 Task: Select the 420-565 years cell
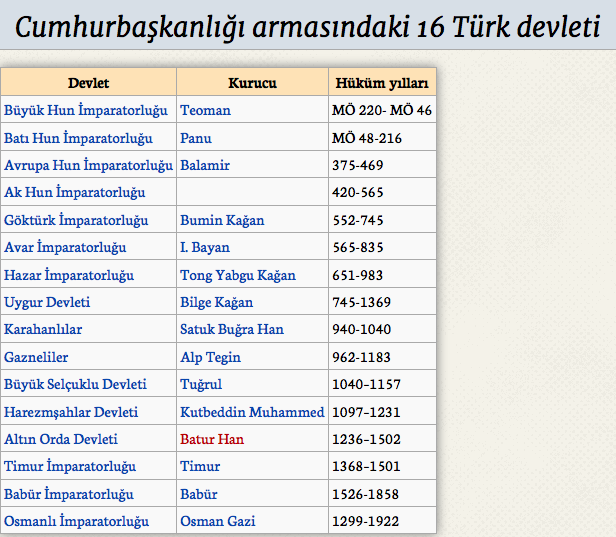(x=382, y=192)
